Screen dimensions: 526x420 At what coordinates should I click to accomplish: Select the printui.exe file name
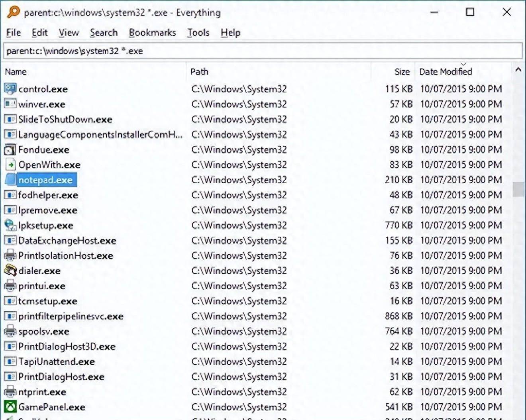42,286
